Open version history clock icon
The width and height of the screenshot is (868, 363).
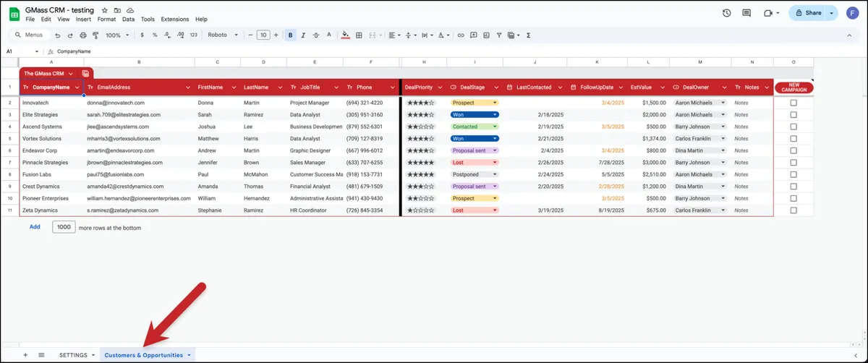tap(726, 13)
